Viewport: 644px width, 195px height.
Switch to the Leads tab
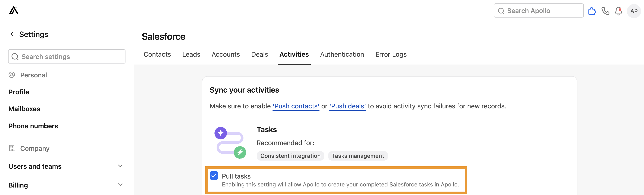(191, 54)
